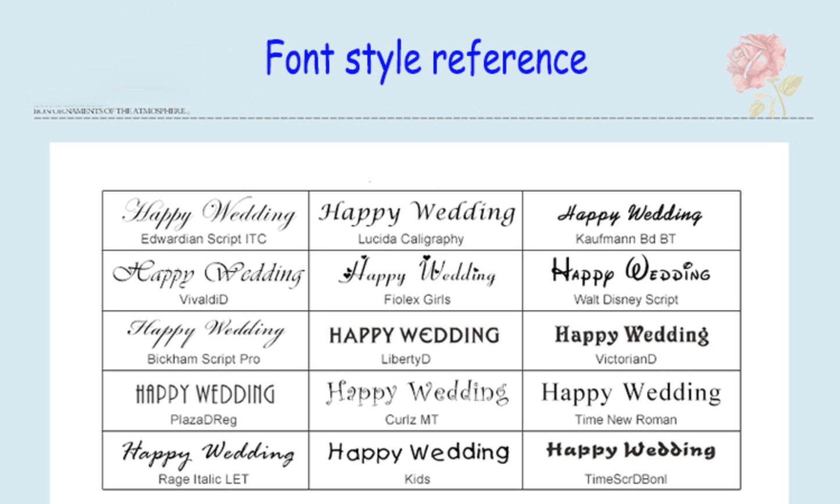Pick the VictorianD font sample
Image resolution: width=840 pixels, height=504 pixels.
click(x=631, y=335)
